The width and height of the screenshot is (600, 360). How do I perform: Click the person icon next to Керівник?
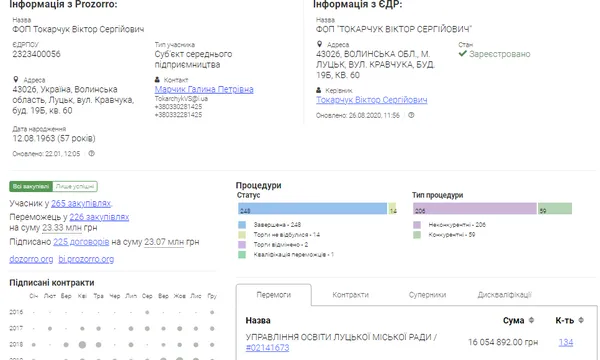click(x=318, y=90)
